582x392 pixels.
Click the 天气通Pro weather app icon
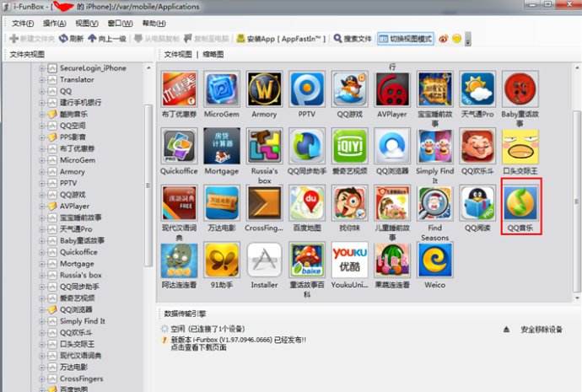477,89
